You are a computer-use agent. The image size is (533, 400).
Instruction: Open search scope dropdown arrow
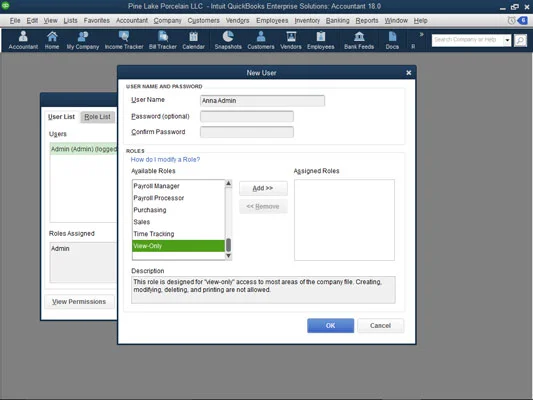pyautogui.click(x=507, y=40)
